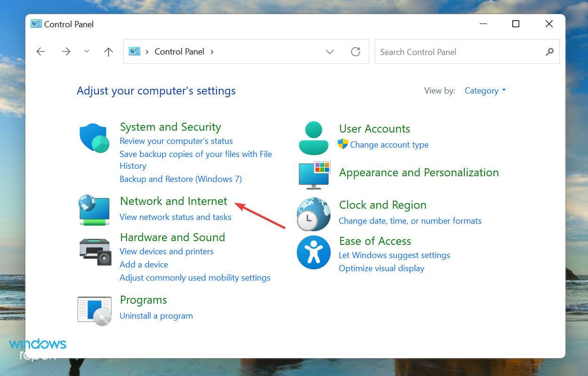588x376 pixels.
Task: Select the Hardware and Sound printer icon
Action: 94,251
